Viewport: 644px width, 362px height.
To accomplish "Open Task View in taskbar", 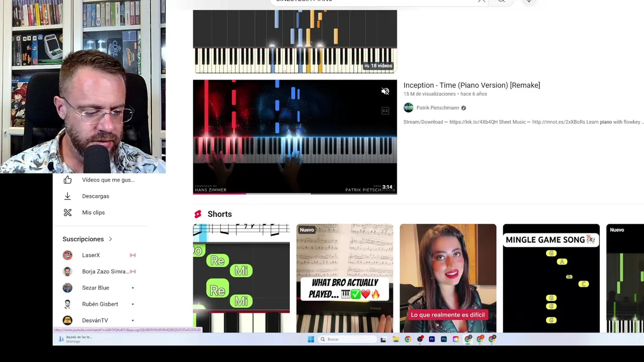I will click(x=383, y=339).
